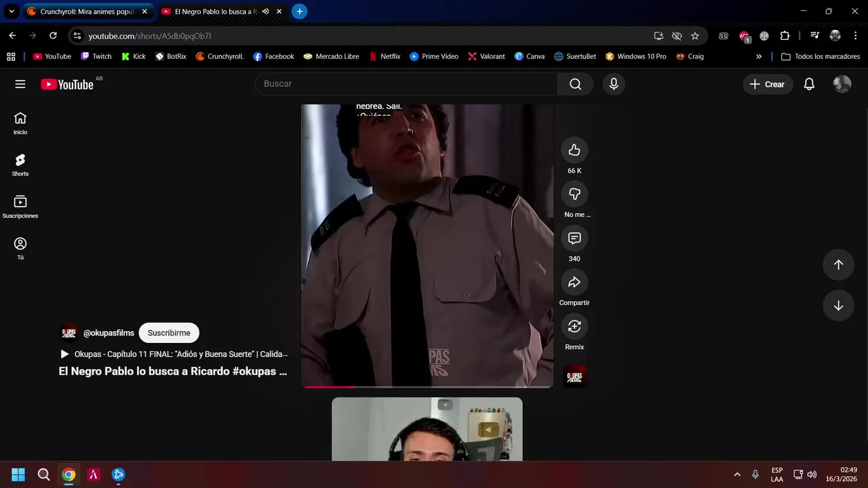Open Suscripciones in the sidebar
Image resolution: width=868 pixels, height=488 pixels.
tap(20, 207)
